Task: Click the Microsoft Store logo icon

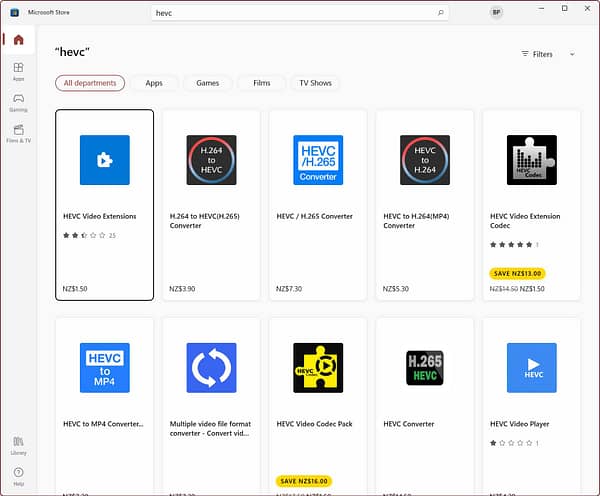Action: point(15,13)
